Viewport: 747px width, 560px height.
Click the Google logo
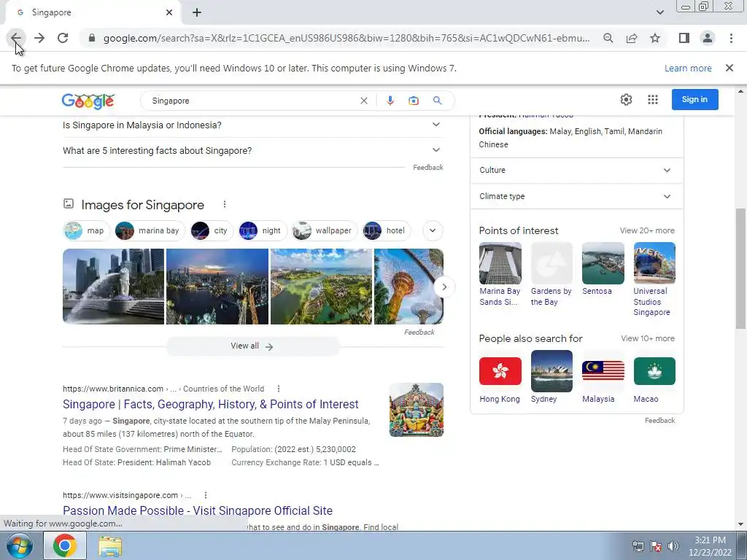(88, 101)
